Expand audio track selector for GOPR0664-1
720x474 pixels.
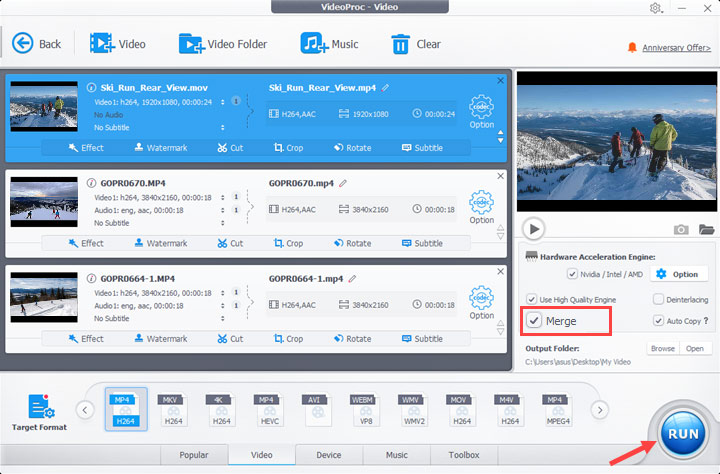tap(223, 306)
